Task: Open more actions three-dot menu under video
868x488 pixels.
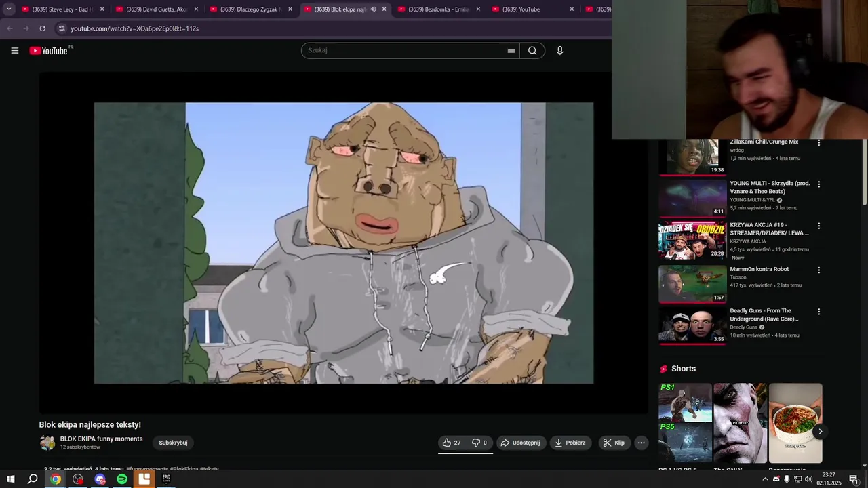Action: point(641,443)
